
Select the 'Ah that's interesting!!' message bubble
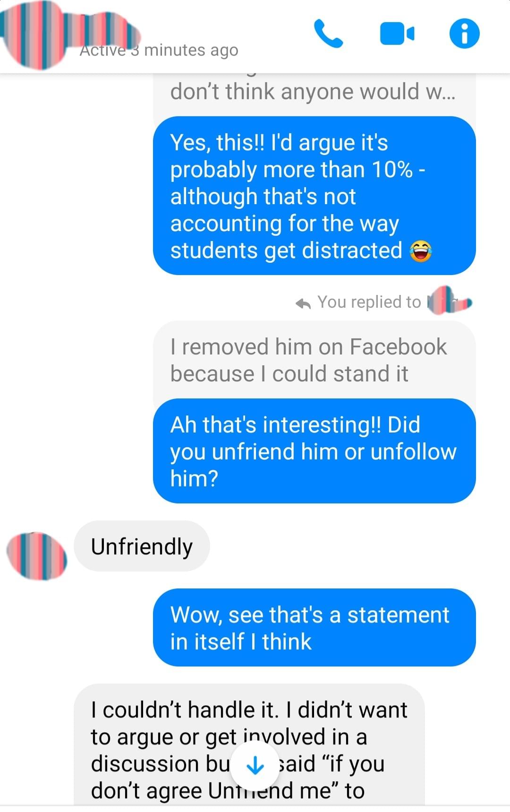tap(314, 451)
